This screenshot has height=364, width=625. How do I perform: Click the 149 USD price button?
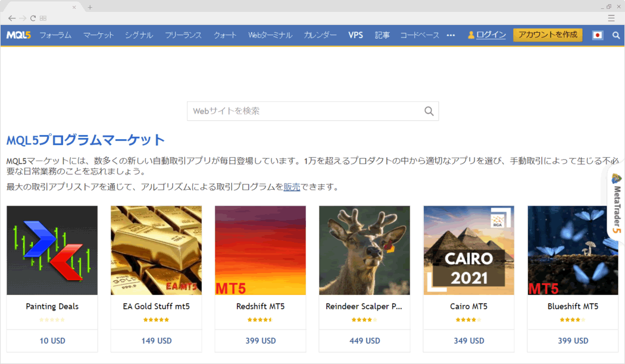click(156, 341)
